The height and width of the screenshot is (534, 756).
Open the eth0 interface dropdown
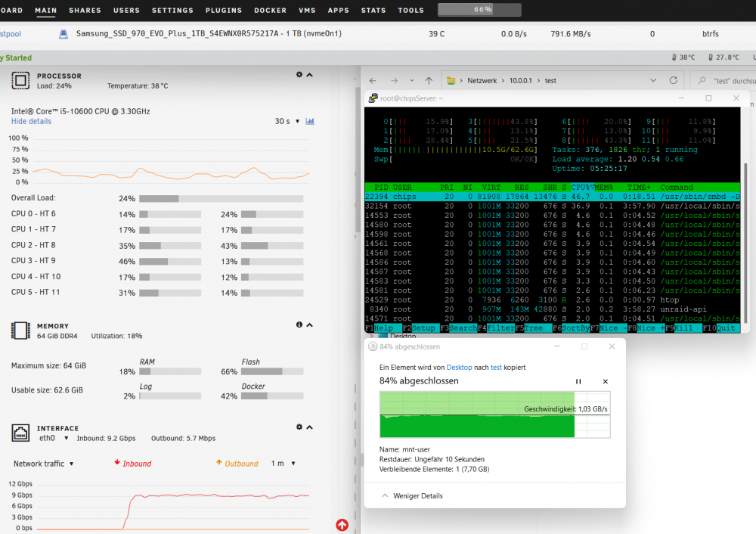pyautogui.click(x=54, y=438)
